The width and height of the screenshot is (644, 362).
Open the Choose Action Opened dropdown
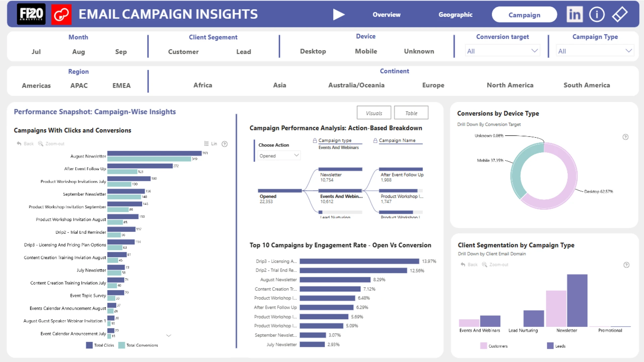(278, 156)
